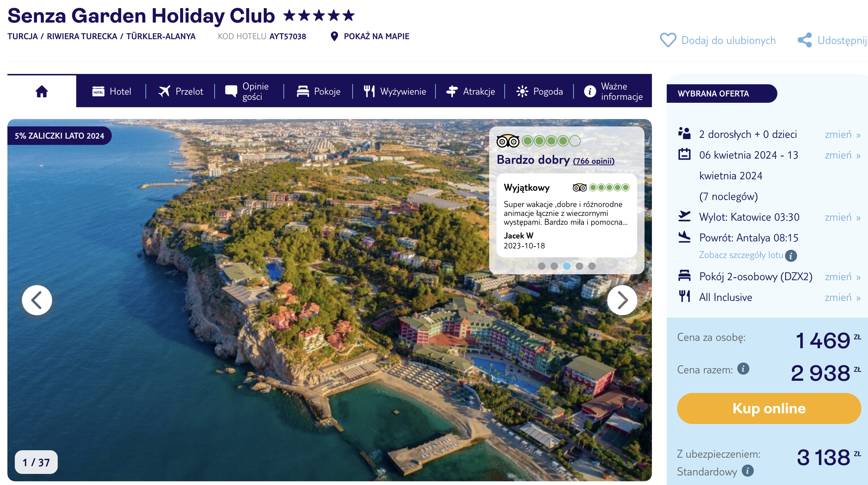Open the home tab icon
The height and width of the screenshot is (485, 868).
click(42, 91)
